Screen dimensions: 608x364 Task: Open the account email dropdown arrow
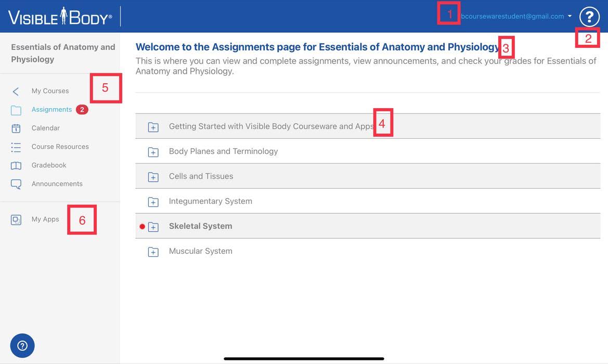570,16
